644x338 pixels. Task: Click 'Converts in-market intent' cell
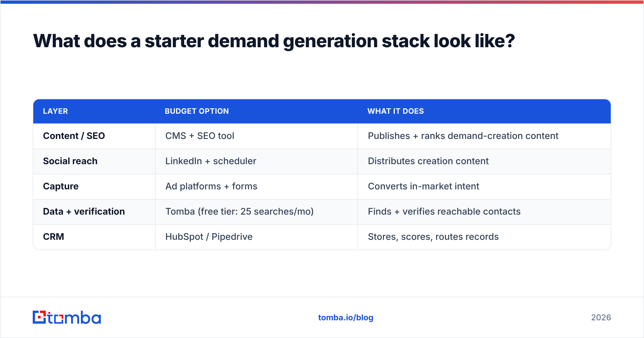(x=484, y=186)
